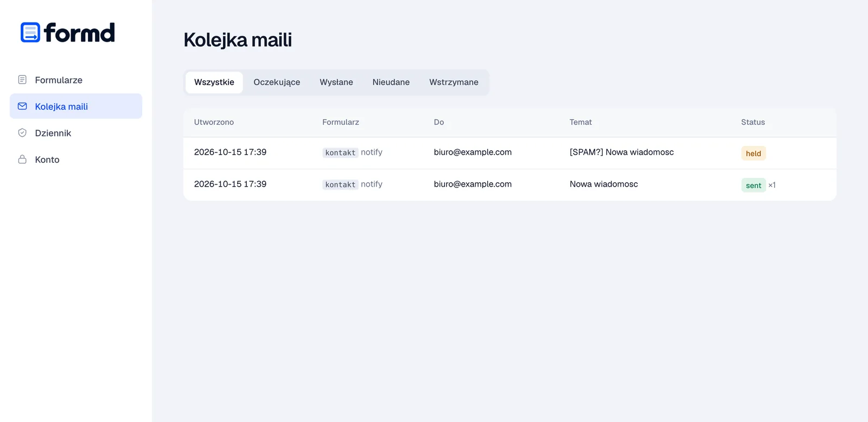Click the Formularz column header
The image size is (868, 422).
341,122
